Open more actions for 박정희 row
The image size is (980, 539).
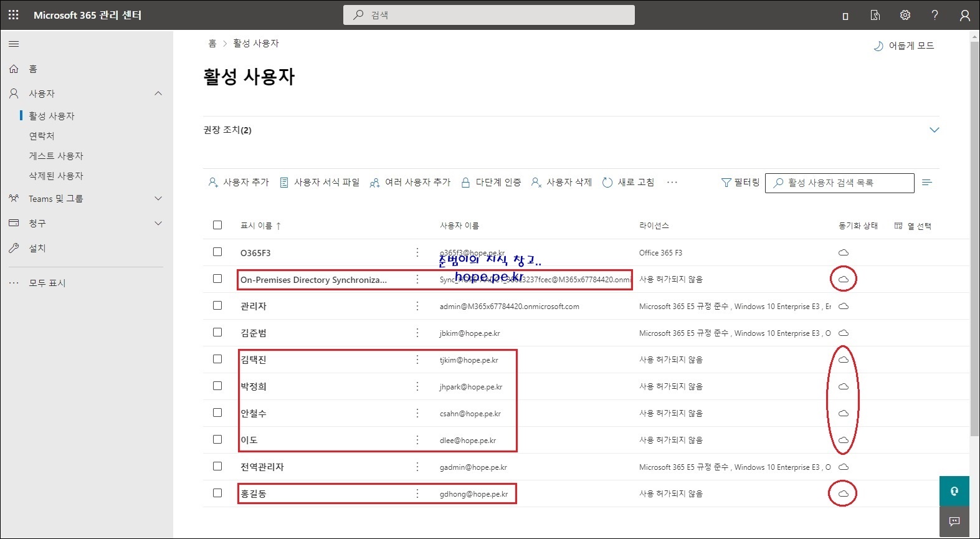[x=417, y=386]
